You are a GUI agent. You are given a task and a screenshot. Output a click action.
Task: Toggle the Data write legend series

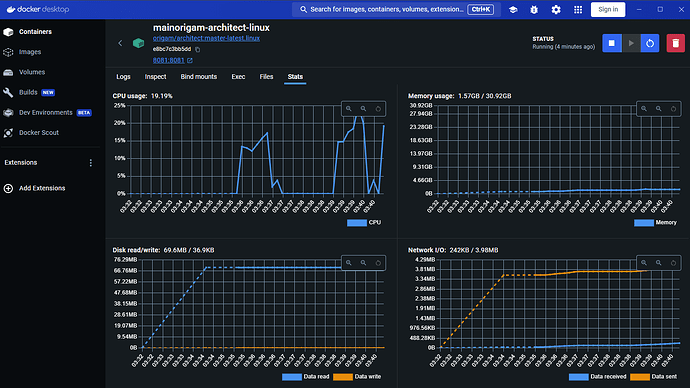point(357,377)
